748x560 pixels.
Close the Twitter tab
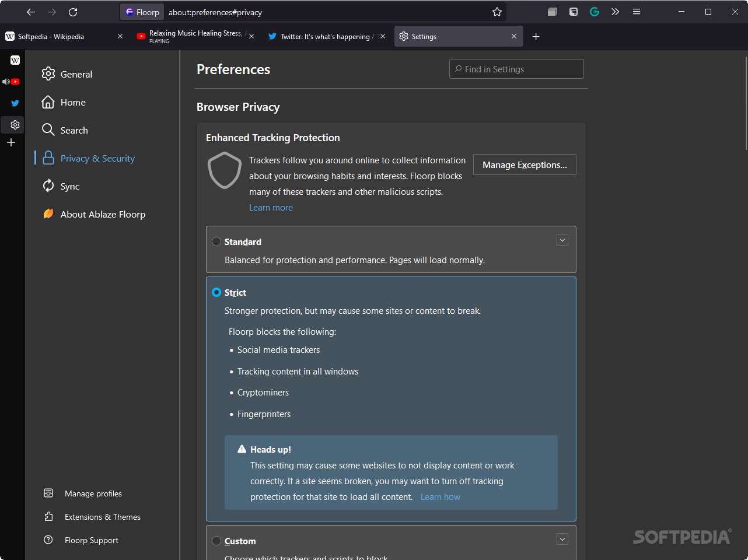(383, 36)
